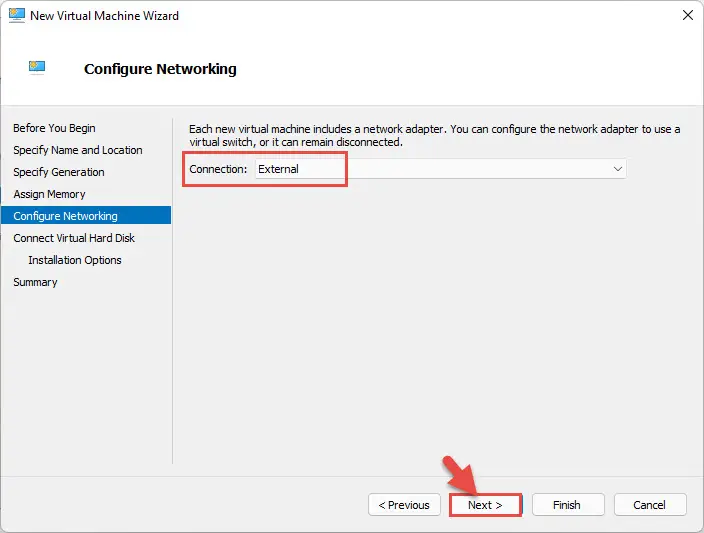Go to the Before You Begin step
The height and width of the screenshot is (533, 704).
click(x=54, y=128)
